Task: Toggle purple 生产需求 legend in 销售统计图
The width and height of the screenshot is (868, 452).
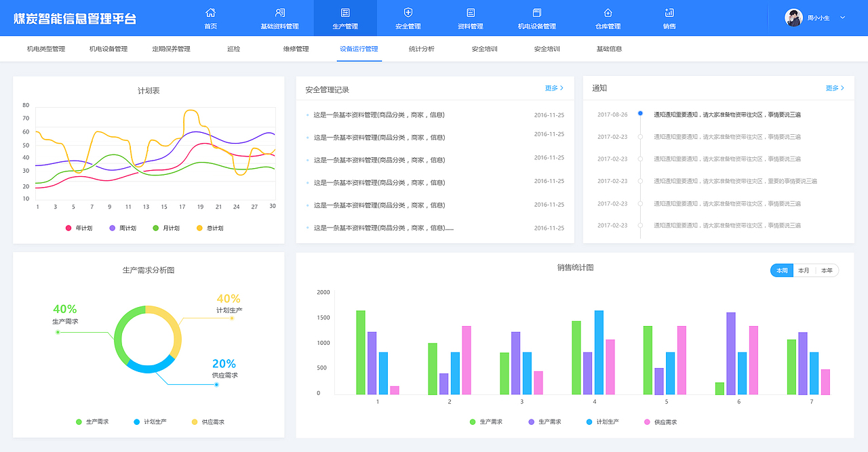Action: pyautogui.click(x=545, y=422)
